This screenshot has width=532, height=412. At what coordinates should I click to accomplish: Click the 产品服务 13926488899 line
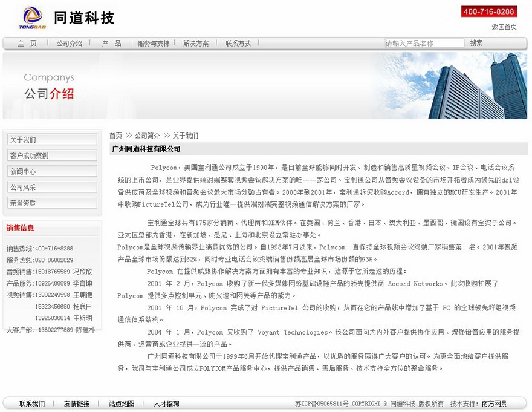(x=49, y=283)
